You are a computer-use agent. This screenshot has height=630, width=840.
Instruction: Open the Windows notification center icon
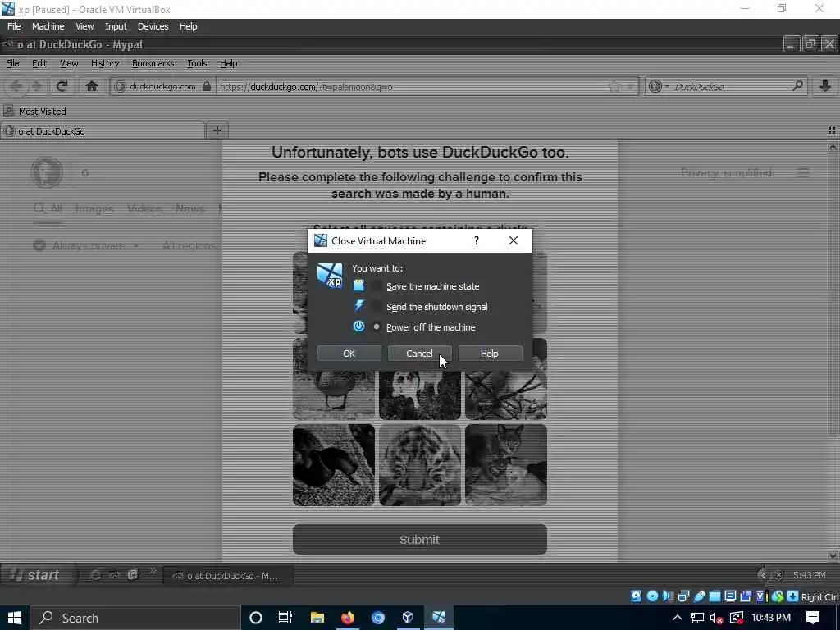813,618
